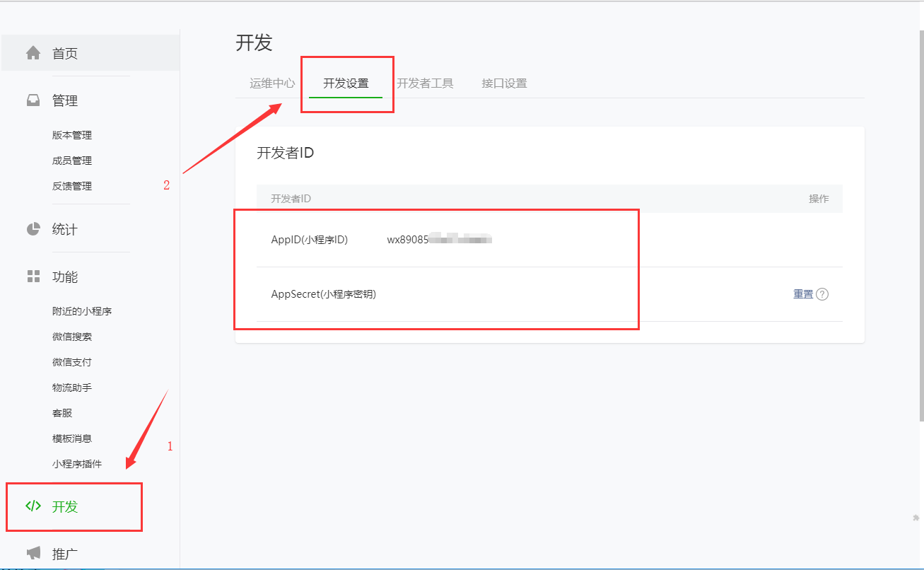The height and width of the screenshot is (570, 924).
Task: Open the 开发者工具 tab
Action: (425, 83)
